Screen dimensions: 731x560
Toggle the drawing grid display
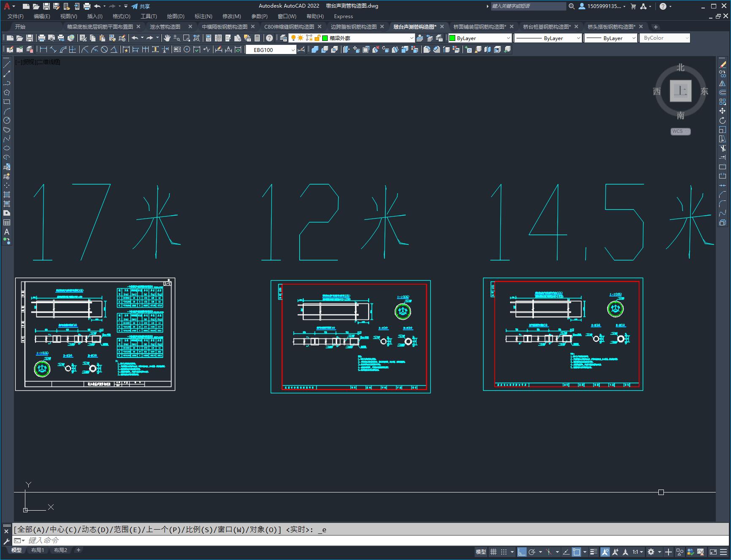point(493,552)
